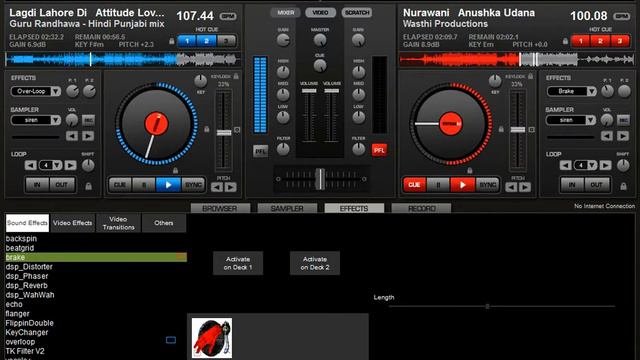Open the BROWSER tab
The height and width of the screenshot is (360, 640).
click(220, 208)
